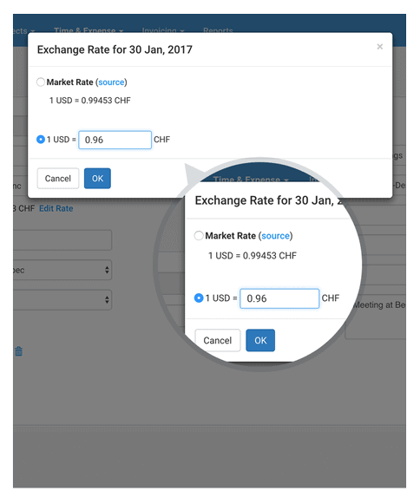Confirm exchange rate with OK button
Viewport: 420px width, 504px height.
[97, 179]
